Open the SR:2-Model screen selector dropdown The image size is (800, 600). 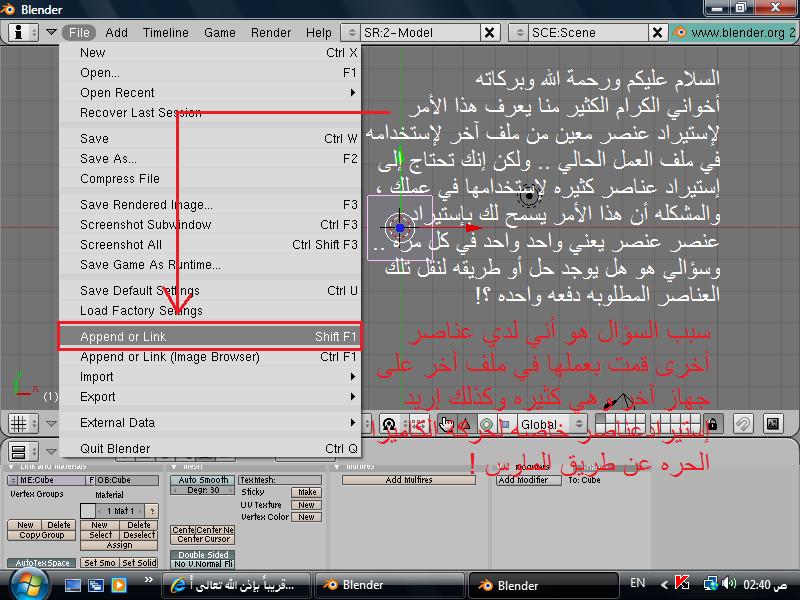click(x=351, y=33)
